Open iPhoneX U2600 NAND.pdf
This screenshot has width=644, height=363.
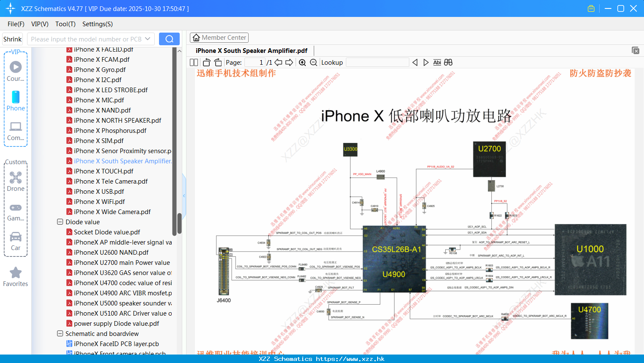click(111, 253)
